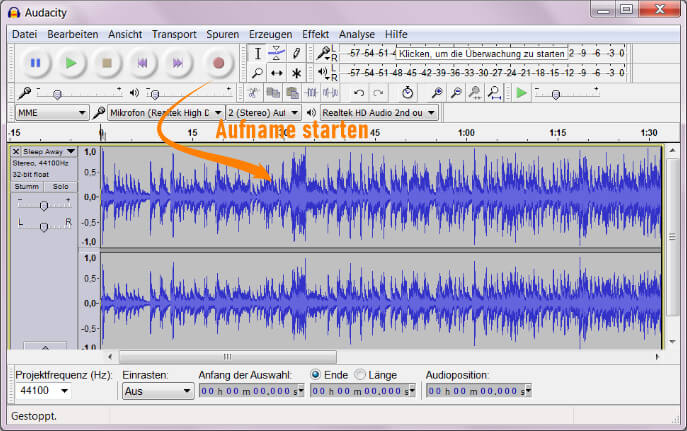Open the 2 (Stereo) channels dropdown

[263, 113]
